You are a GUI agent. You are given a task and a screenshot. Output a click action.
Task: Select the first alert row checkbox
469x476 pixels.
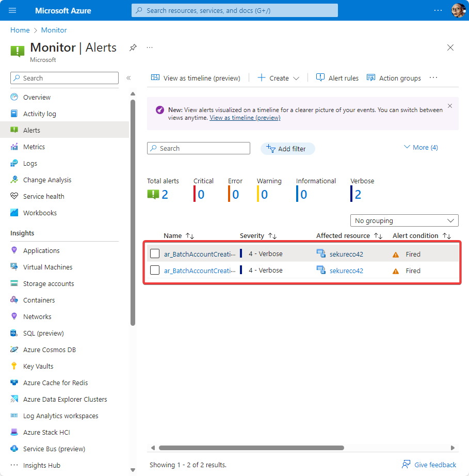pyautogui.click(x=155, y=254)
